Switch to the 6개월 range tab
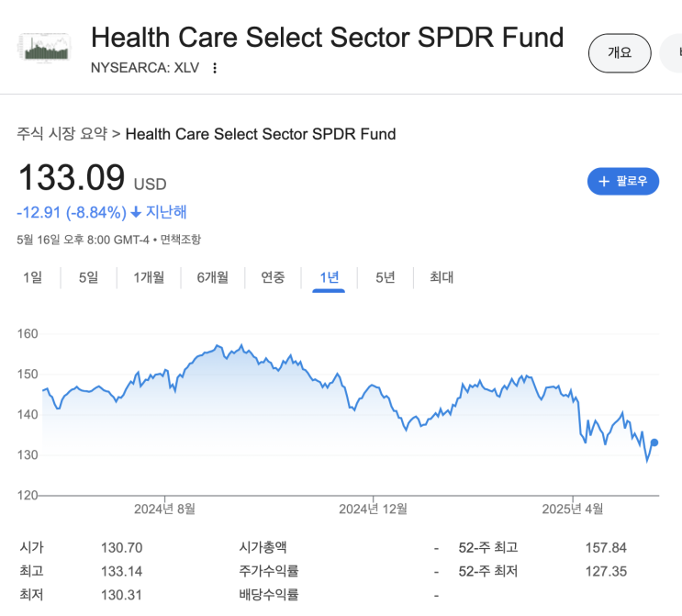Viewport: 682px width, 616px height. pyautogui.click(x=212, y=277)
